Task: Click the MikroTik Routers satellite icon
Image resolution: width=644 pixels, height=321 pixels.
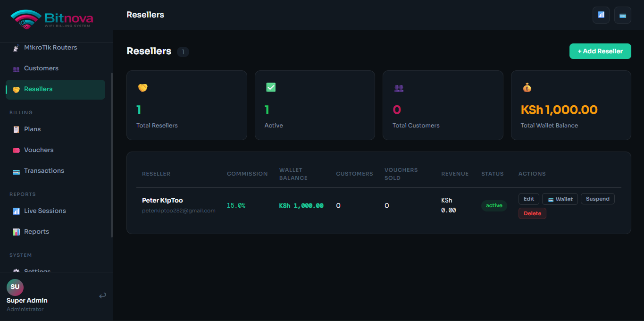Action: (16, 48)
